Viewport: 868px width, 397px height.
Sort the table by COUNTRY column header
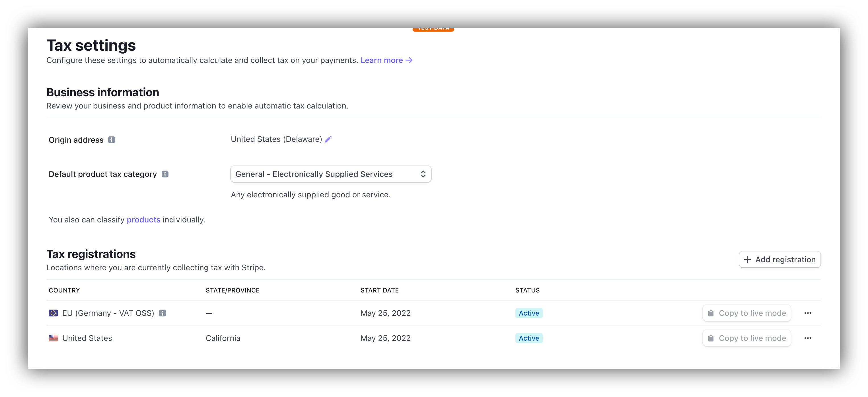[64, 290]
